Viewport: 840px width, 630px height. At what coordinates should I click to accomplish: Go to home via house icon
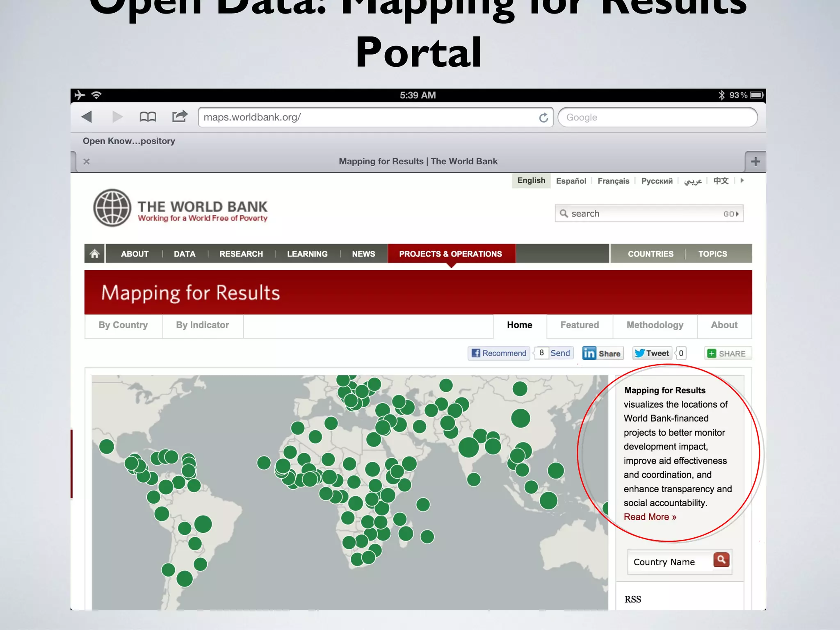click(x=95, y=254)
